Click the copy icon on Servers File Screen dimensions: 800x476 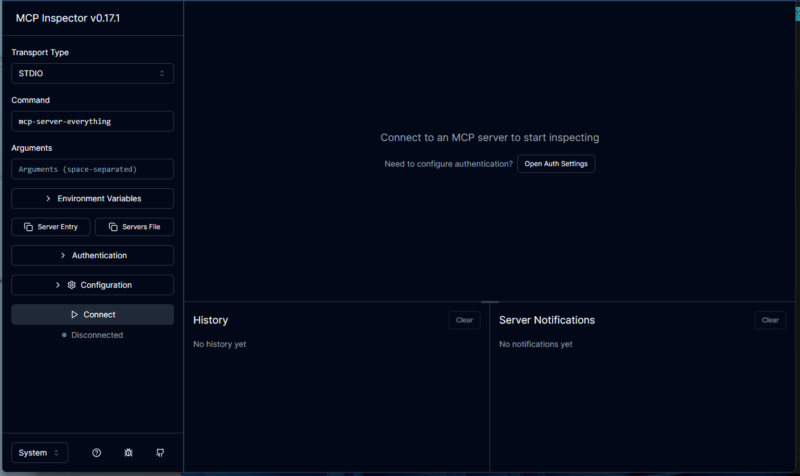point(113,227)
